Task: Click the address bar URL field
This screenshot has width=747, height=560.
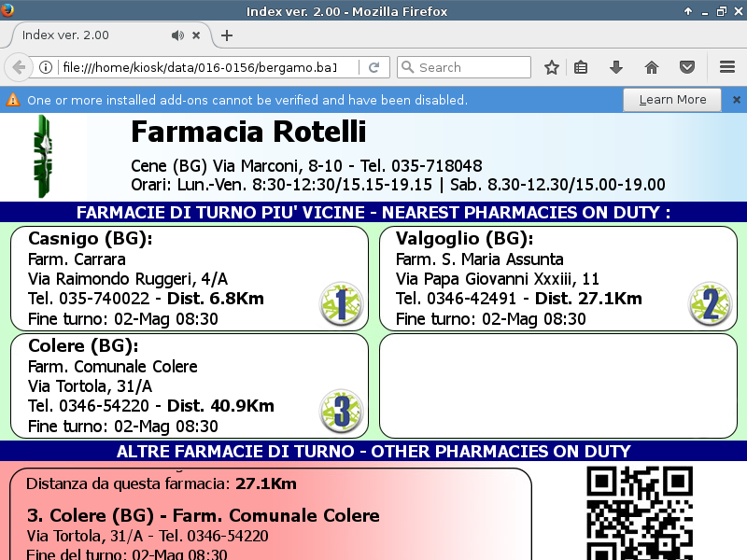Action: [207, 67]
